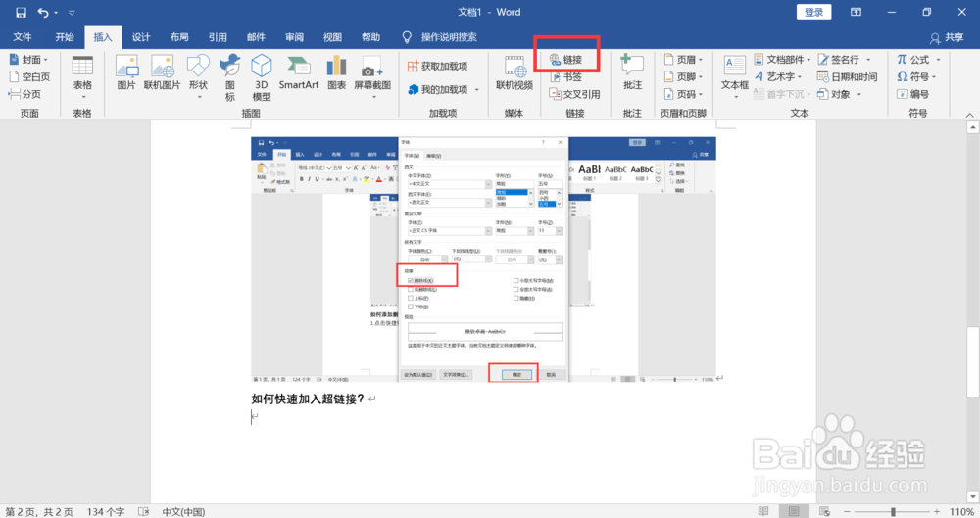Screen dimensions: 980x518
Task: Click the 链接 hyperlink button
Action: [x=566, y=60]
